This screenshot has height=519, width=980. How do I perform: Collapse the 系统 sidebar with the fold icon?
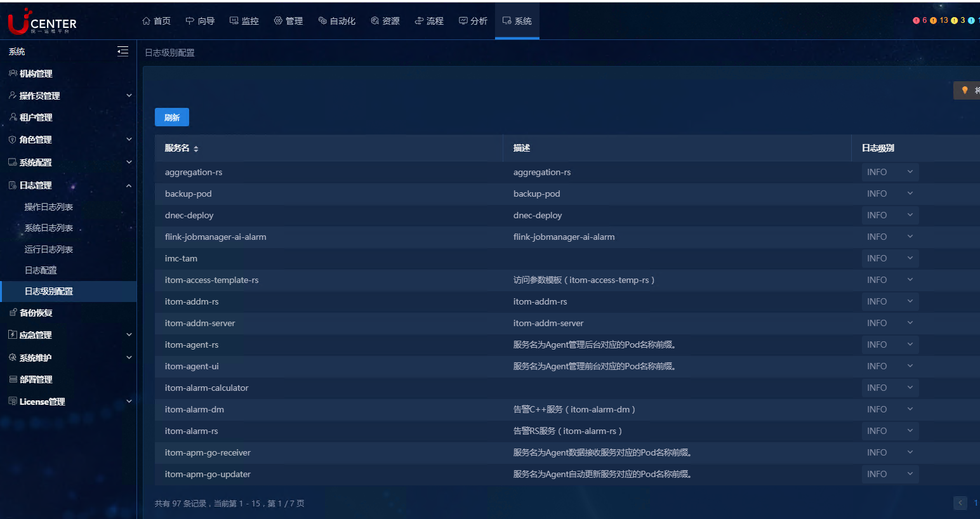123,51
